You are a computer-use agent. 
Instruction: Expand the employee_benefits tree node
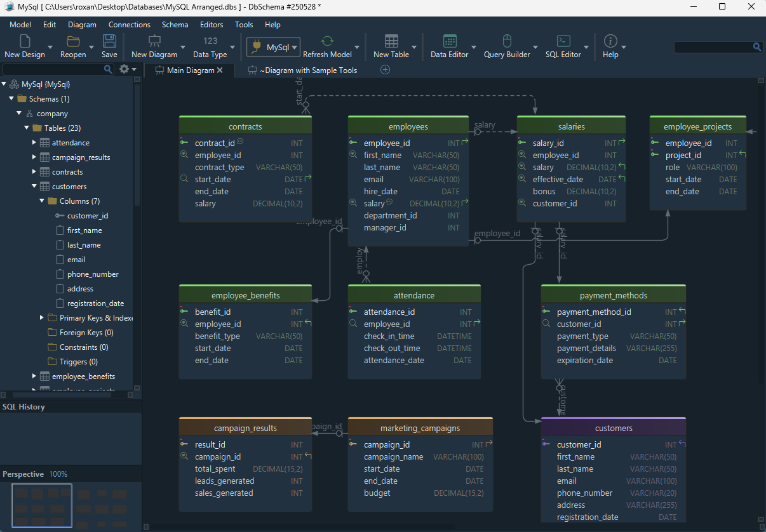point(34,376)
